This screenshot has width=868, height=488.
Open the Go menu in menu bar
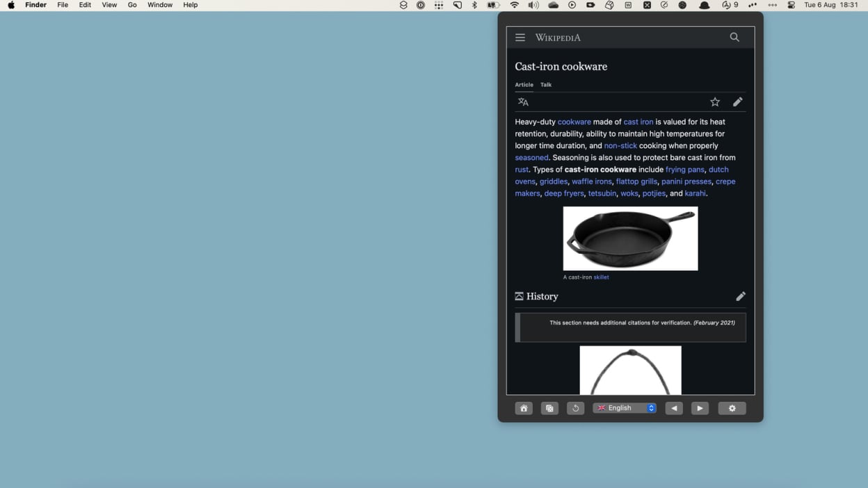click(x=132, y=5)
